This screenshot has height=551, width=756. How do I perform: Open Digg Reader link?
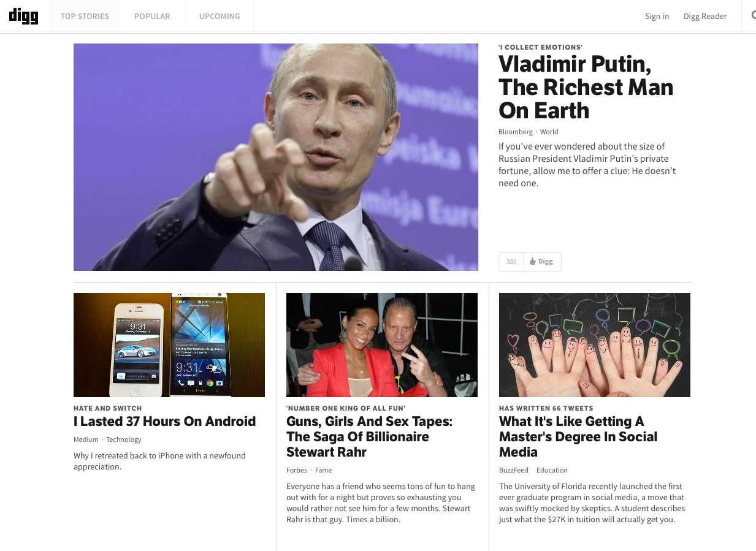click(705, 17)
